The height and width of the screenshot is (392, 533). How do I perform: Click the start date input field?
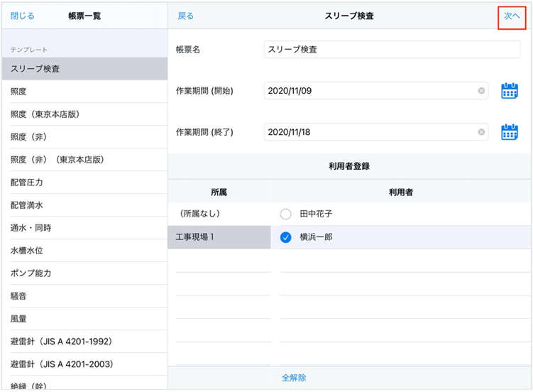click(x=369, y=91)
